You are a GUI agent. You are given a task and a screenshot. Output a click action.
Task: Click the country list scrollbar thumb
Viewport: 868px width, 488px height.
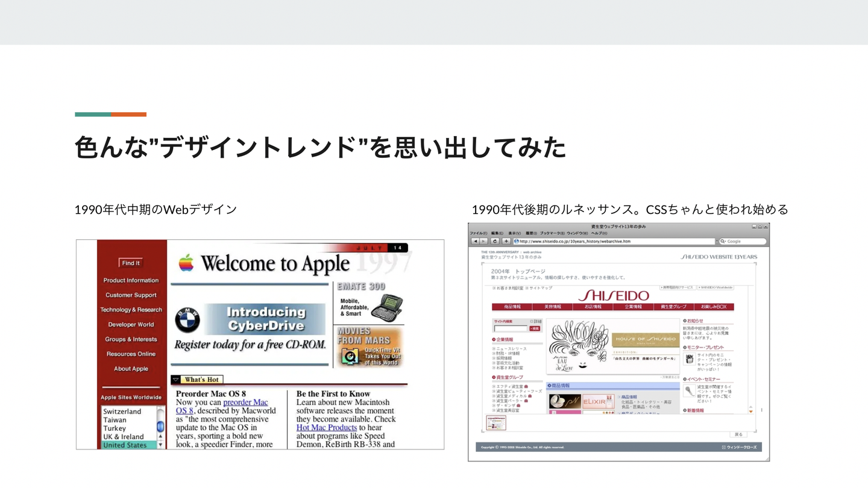tap(160, 427)
